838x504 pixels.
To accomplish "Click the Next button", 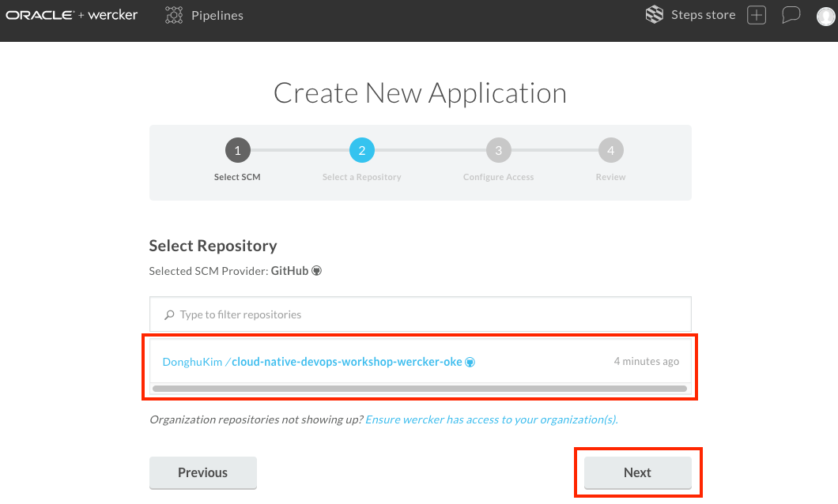I will pos(637,472).
